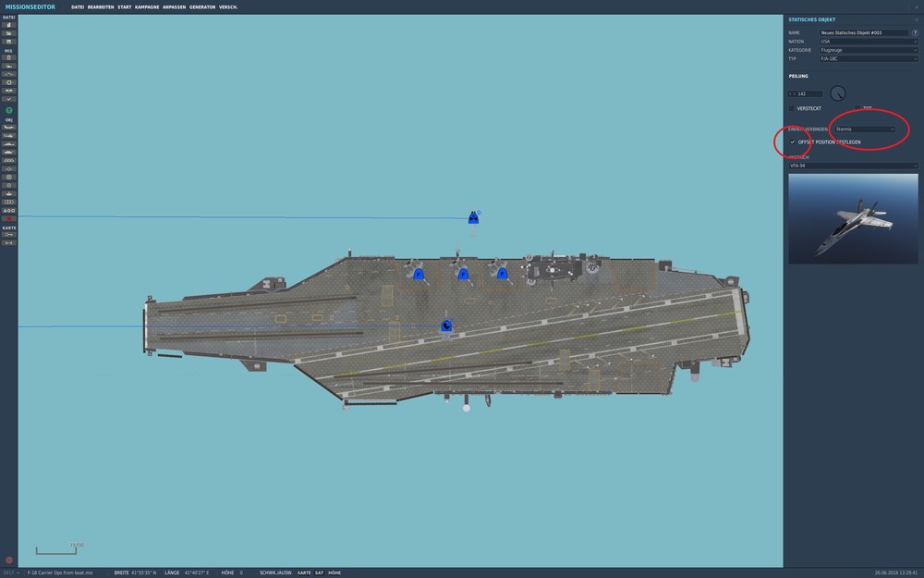Open the Typ dropdown showing F/A-18C
The image size is (924, 578).
point(864,58)
